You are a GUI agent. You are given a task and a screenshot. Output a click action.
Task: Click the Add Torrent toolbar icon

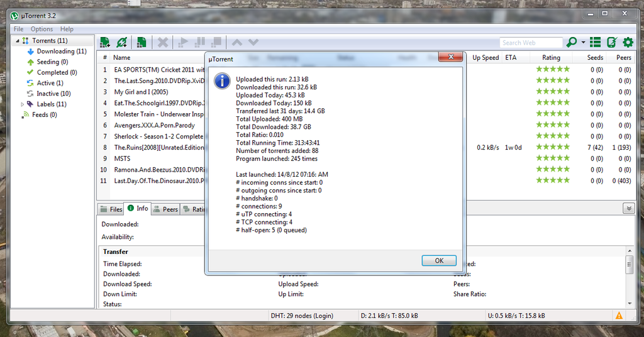pos(105,42)
